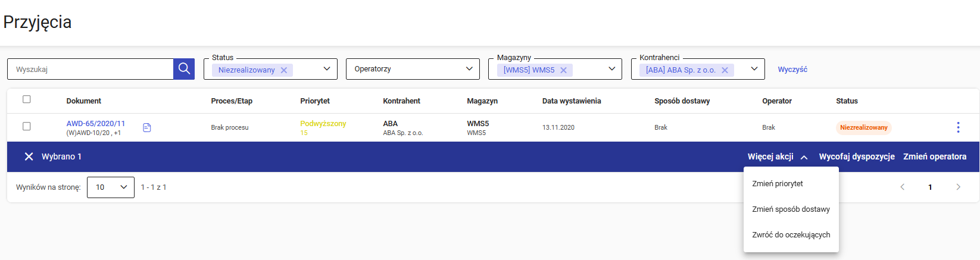Image resolution: width=980 pixels, height=260 pixels.
Task: Open the three-dot row actions menu
Action: click(958, 127)
